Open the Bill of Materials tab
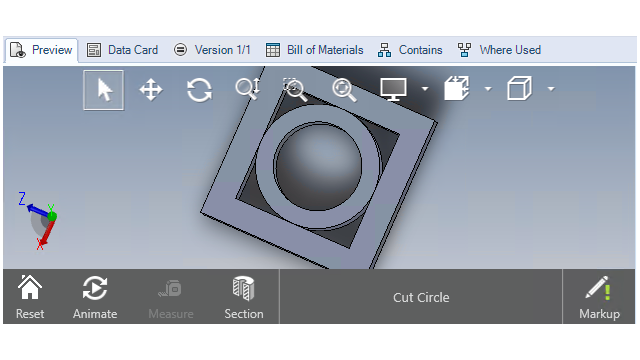The height and width of the screenshot is (360, 640). [314, 50]
